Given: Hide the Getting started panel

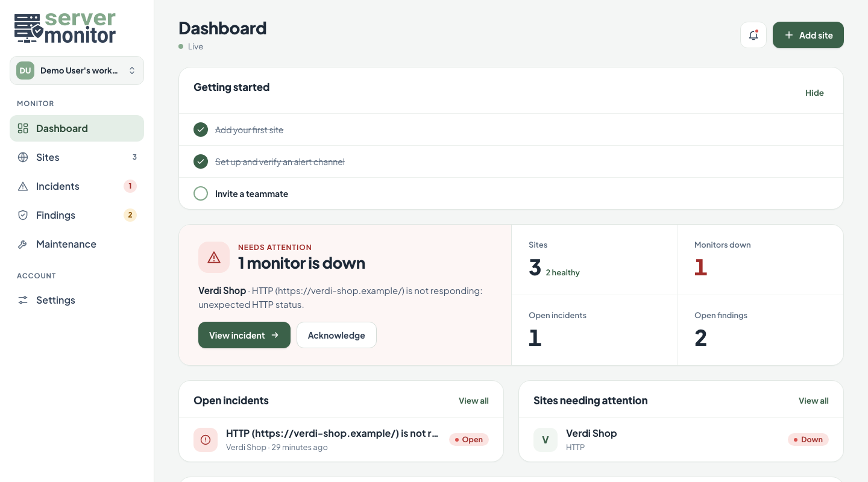Looking at the screenshot, I should pos(814,93).
